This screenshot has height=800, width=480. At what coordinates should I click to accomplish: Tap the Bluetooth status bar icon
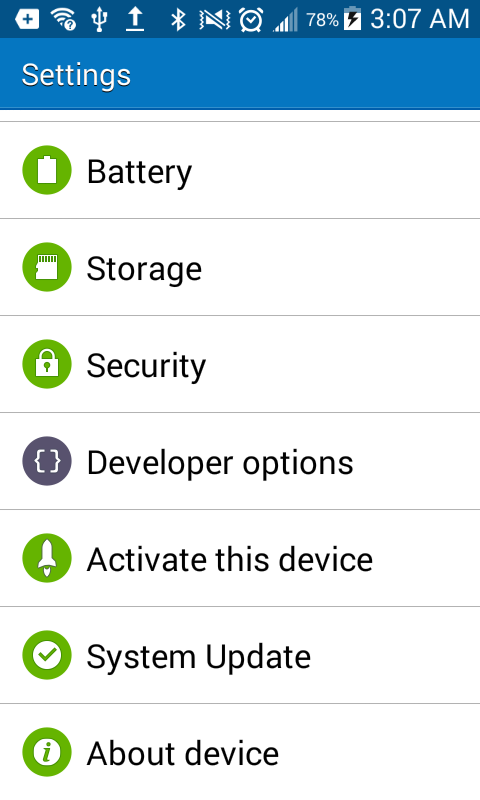coord(178,19)
